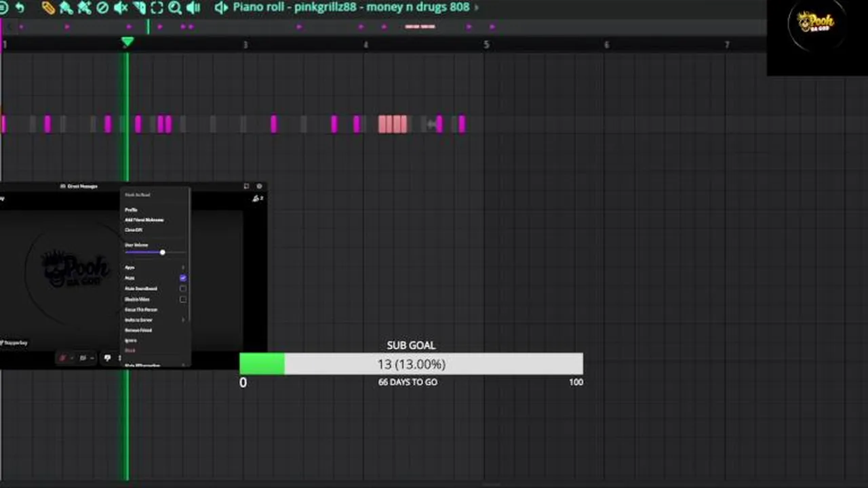Select Close DM in Discord context menu
Screen dimensions: 868x488
[x=134, y=230]
